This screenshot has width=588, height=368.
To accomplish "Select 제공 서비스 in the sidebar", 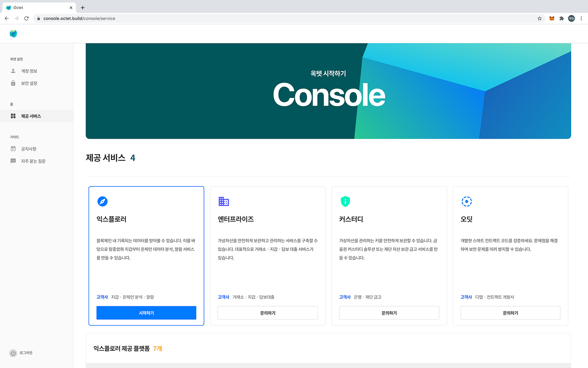I will coord(37,116).
